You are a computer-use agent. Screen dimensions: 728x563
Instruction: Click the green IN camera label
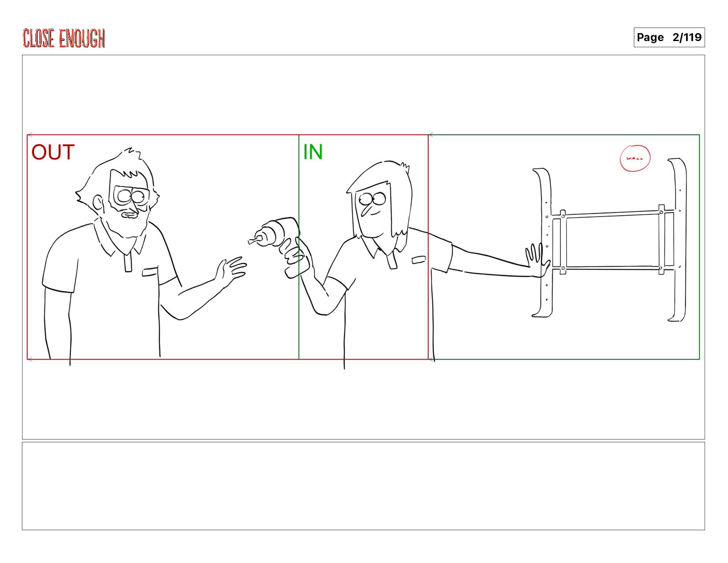(313, 152)
